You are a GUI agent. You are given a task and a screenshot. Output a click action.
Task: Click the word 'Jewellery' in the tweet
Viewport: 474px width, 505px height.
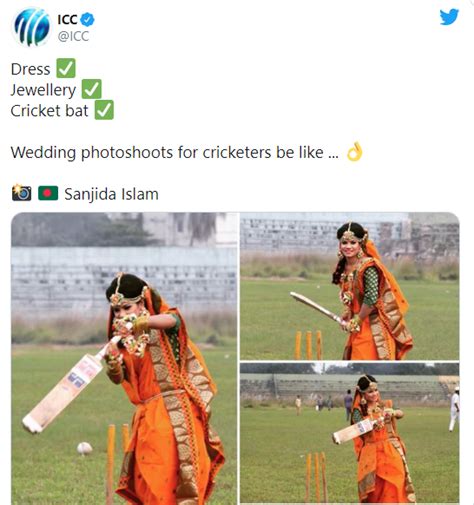click(43, 90)
